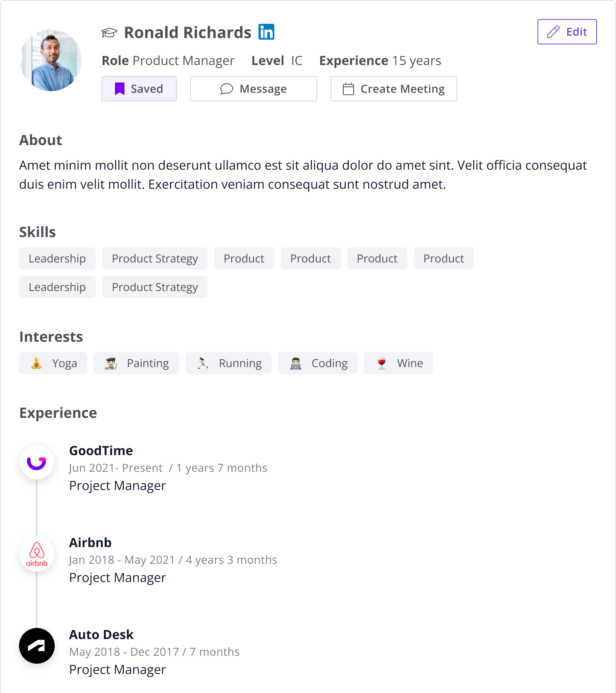This screenshot has height=693, width=616.
Task: Toggle the Saved bookmark button
Action: (139, 89)
